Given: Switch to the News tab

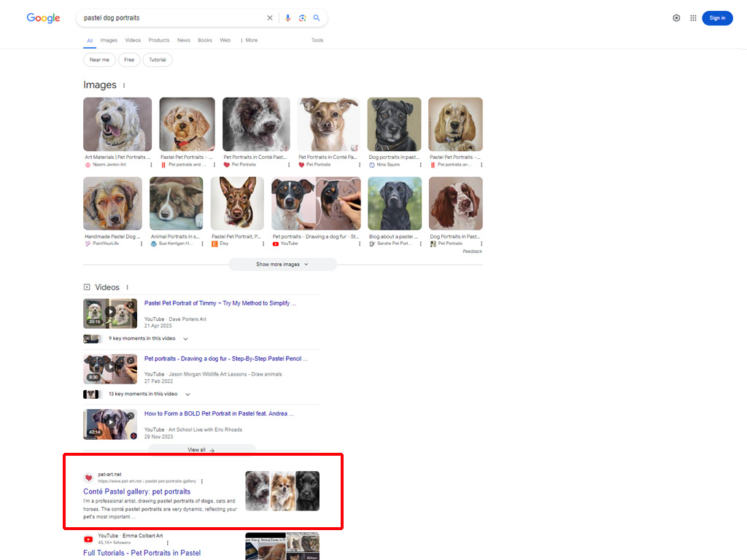Looking at the screenshot, I should point(183,40).
